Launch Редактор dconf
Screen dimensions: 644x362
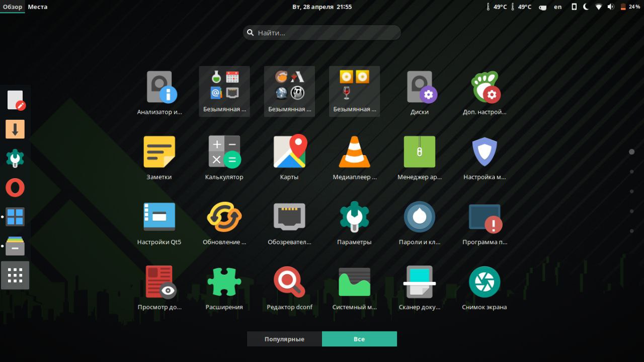click(x=289, y=287)
